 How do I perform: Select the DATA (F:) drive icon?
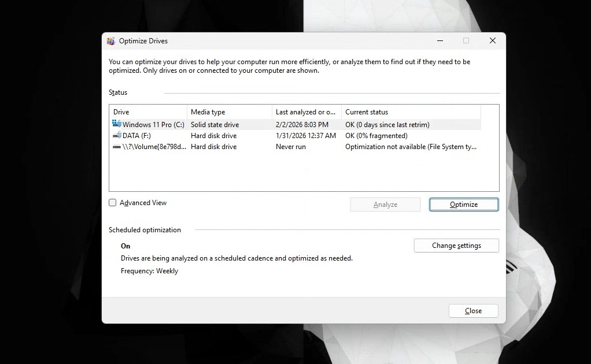[117, 136]
